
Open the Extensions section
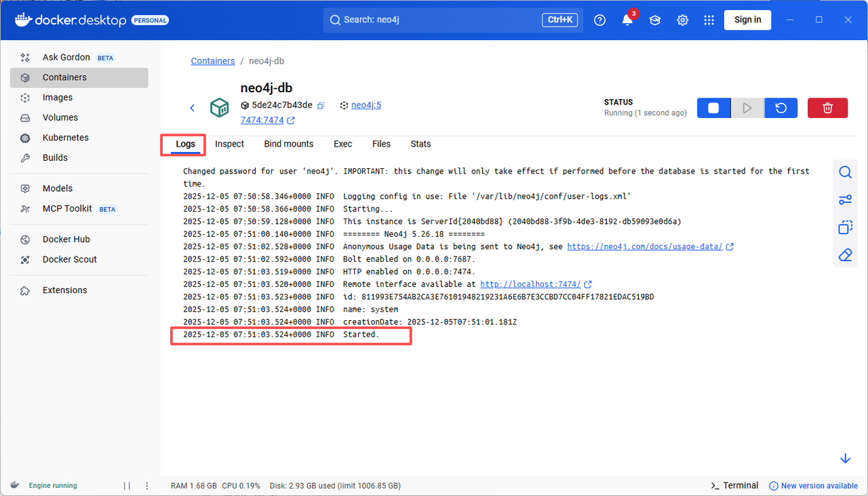click(x=79, y=290)
